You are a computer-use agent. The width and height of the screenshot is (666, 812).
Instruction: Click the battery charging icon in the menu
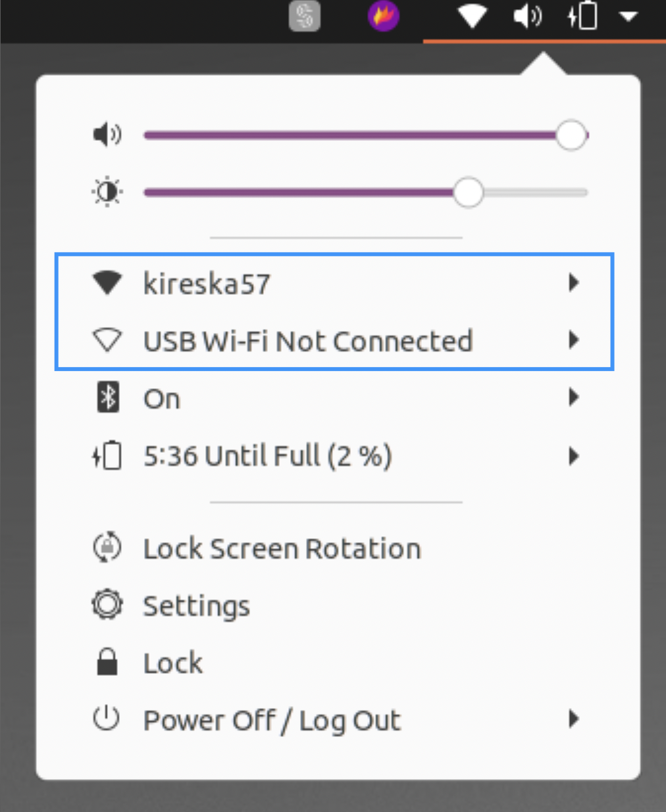pyautogui.click(x=107, y=456)
